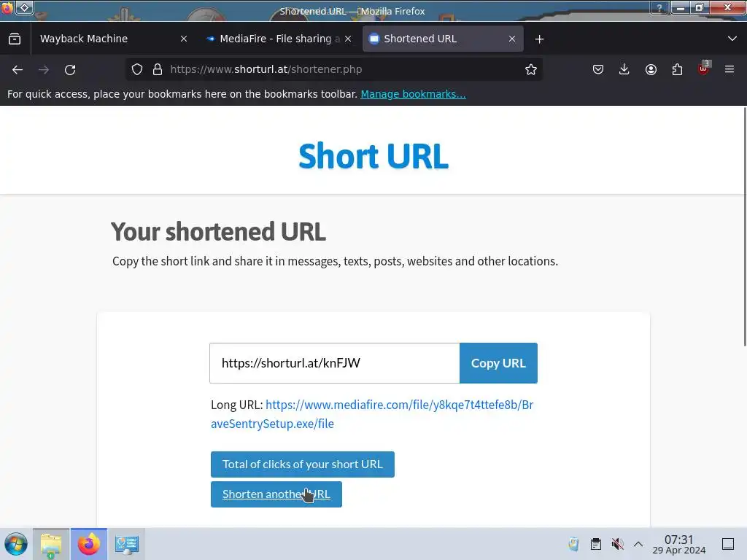Image resolution: width=747 pixels, height=560 pixels.
Task: Click the Short URL site logo
Action: (x=373, y=156)
